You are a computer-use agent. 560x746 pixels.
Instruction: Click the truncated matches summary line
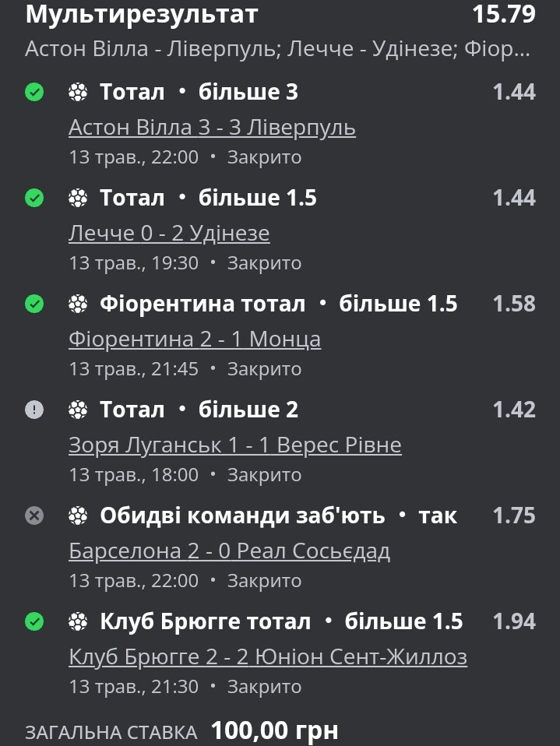click(x=277, y=49)
